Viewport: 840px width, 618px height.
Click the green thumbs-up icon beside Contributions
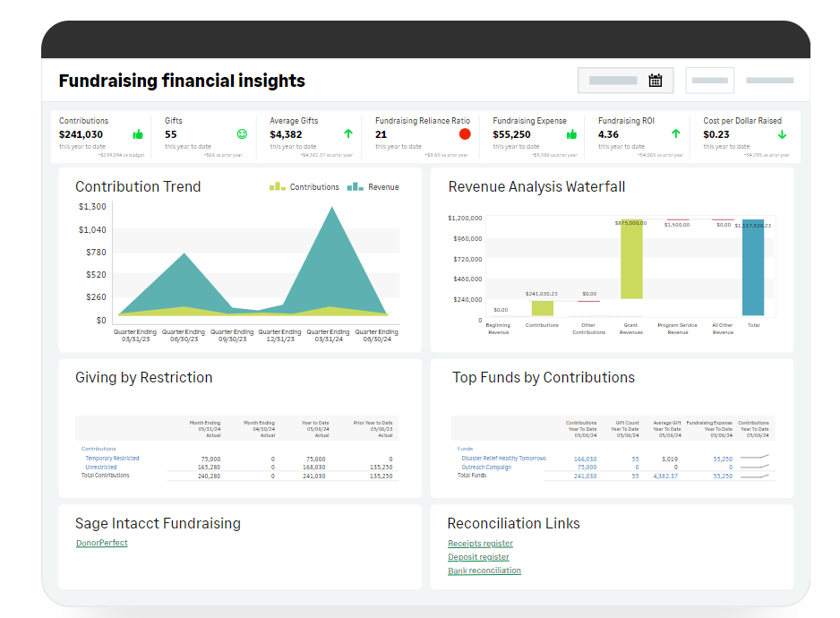pyautogui.click(x=138, y=134)
